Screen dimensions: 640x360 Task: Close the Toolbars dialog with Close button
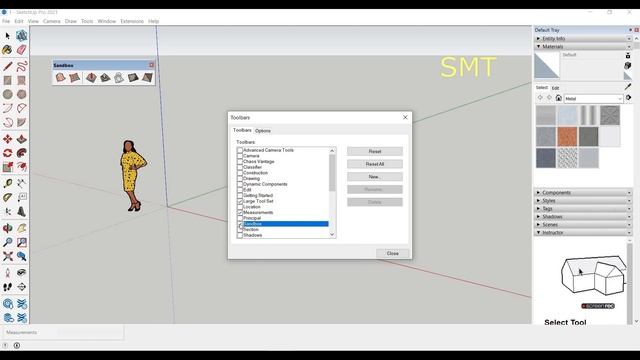pyautogui.click(x=392, y=253)
